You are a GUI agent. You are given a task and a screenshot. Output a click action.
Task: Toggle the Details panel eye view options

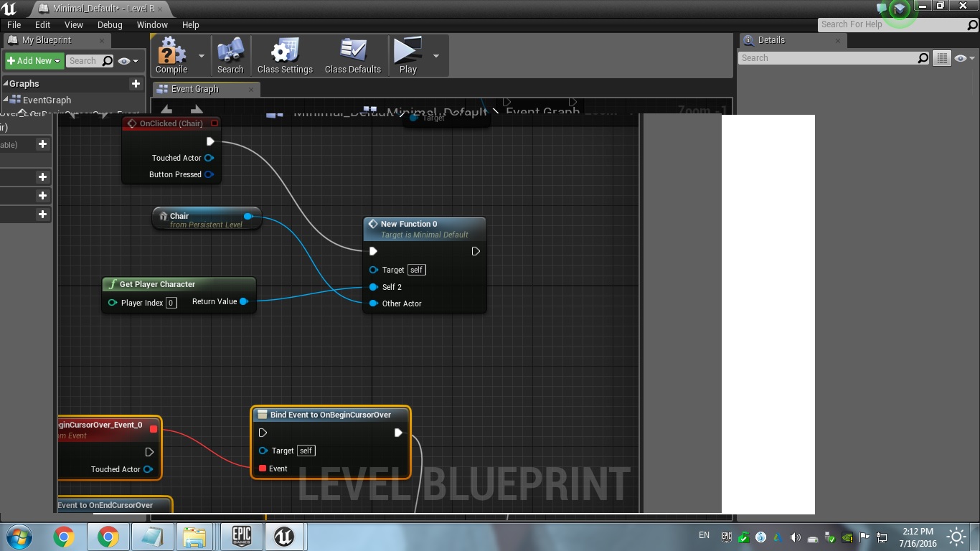pos(965,58)
